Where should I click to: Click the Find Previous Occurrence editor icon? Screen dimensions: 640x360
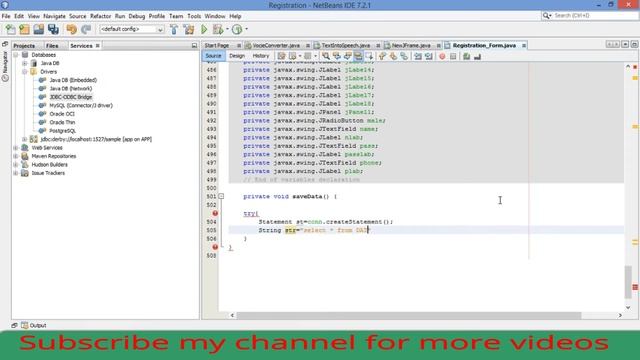pos(337,56)
